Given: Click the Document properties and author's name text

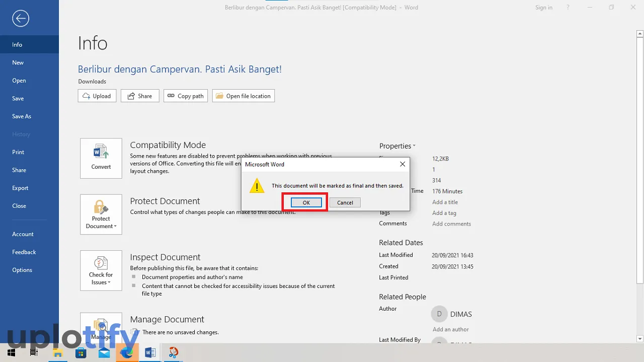Looking at the screenshot, I should [192, 277].
